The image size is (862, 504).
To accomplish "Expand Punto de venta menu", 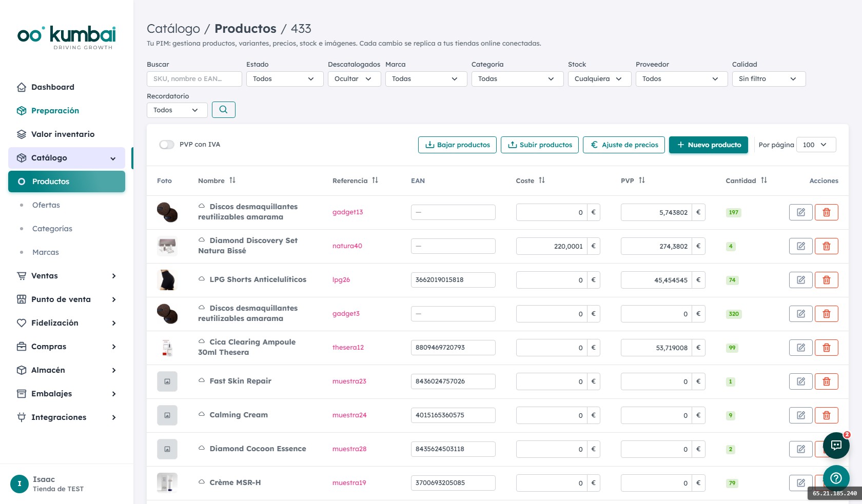I will [x=67, y=299].
